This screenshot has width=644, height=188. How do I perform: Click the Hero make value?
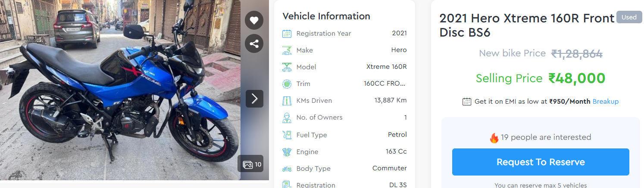(399, 50)
